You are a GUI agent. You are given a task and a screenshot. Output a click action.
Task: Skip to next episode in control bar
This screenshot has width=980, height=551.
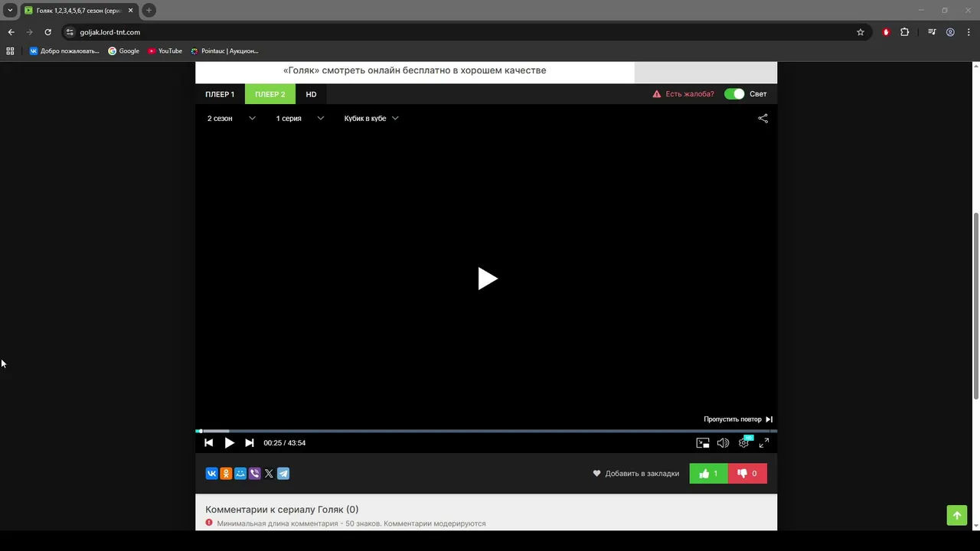click(250, 443)
